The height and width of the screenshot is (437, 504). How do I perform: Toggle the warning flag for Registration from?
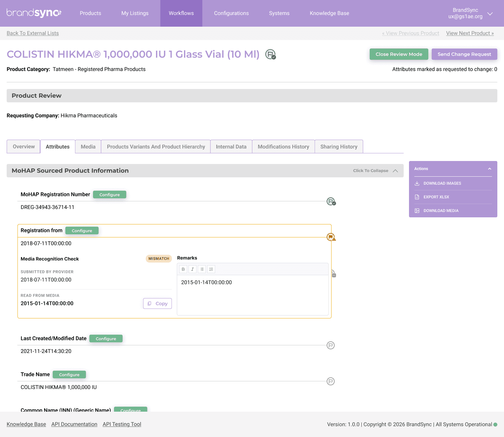(x=331, y=237)
